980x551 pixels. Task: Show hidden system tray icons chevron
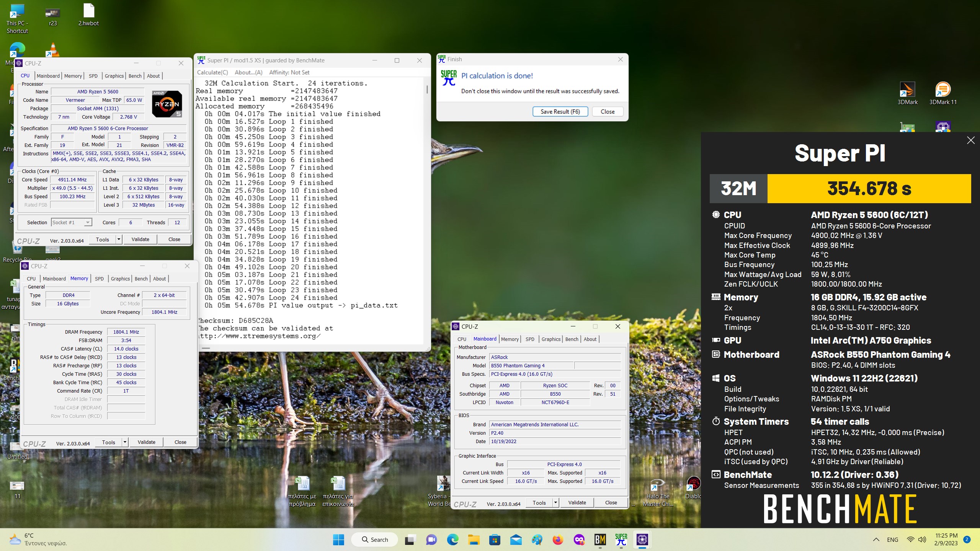point(876,540)
